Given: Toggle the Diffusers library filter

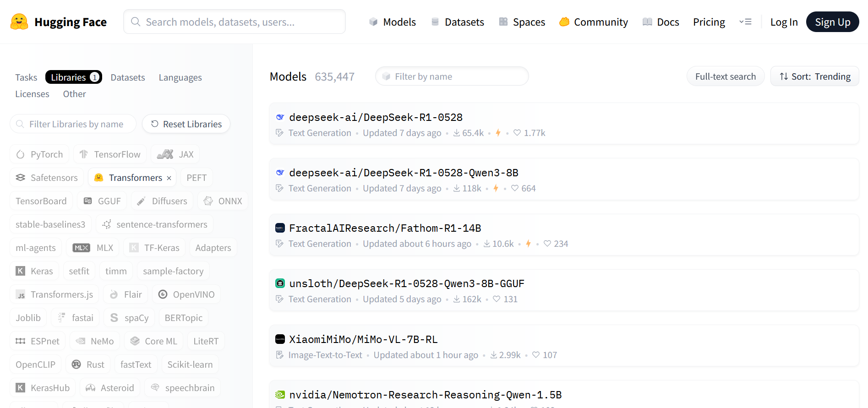Looking at the screenshot, I should (x=162, y=201).
